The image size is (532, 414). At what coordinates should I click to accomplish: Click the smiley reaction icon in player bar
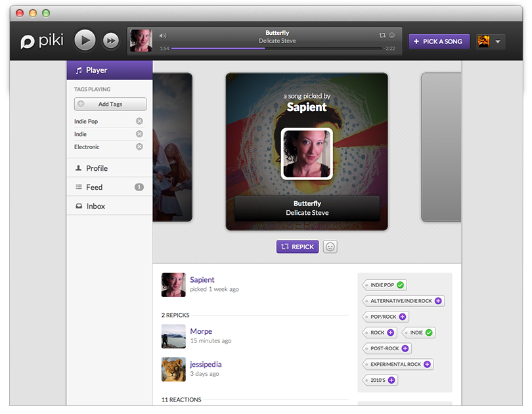392,35
